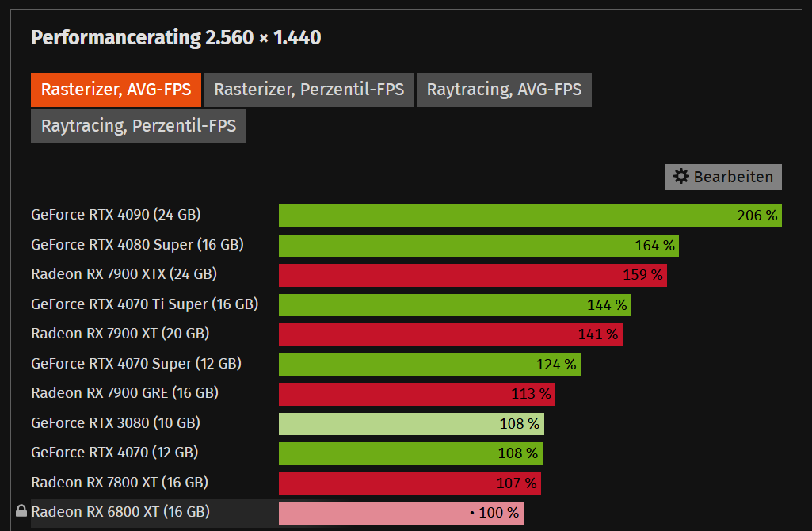This screenshot has width=812, height=531.
Task: Click the 108 % bar for RTX 4070 (12 GB)
Action: [x=410, y=454]
